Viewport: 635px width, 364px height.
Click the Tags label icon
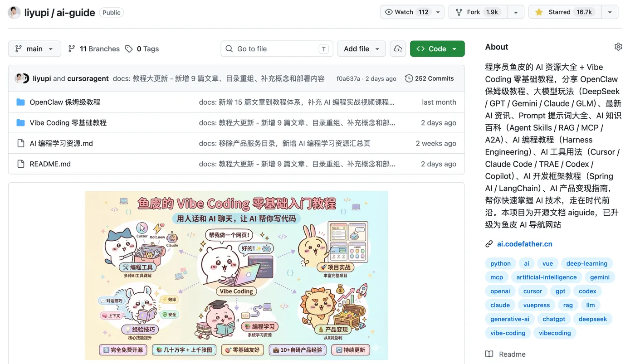click(x=129, y=49)
